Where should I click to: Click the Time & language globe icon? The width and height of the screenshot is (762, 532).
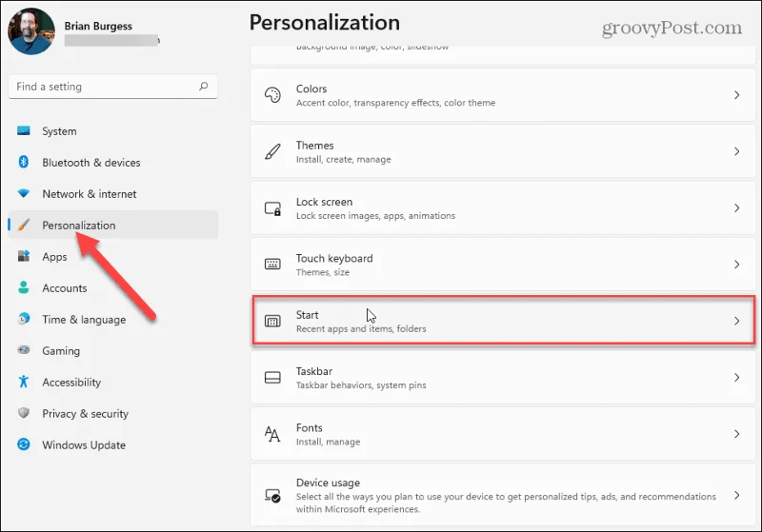pos(23,319)
